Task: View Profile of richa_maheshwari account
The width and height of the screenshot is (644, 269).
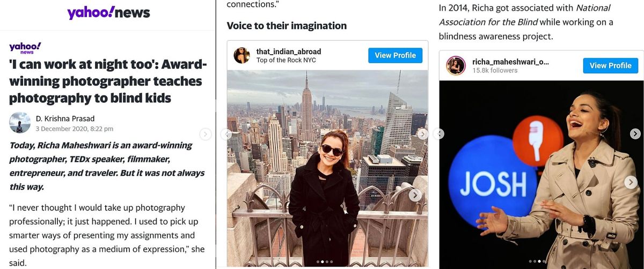Action: tap(610, 65)
